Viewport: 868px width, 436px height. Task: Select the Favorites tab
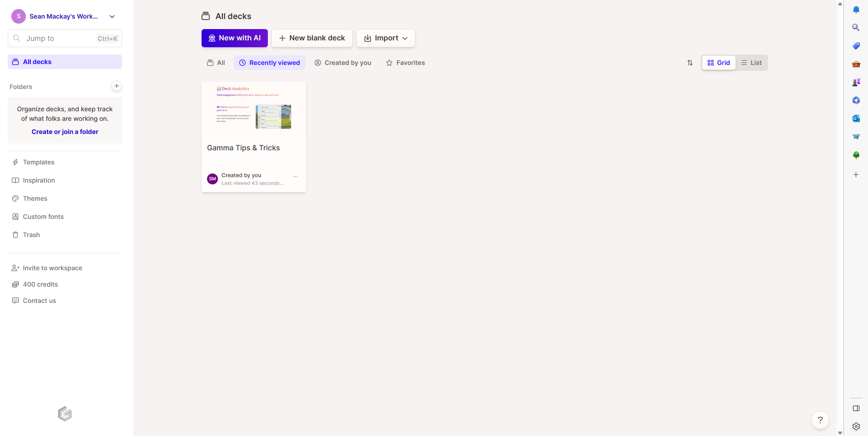(405, 63)
